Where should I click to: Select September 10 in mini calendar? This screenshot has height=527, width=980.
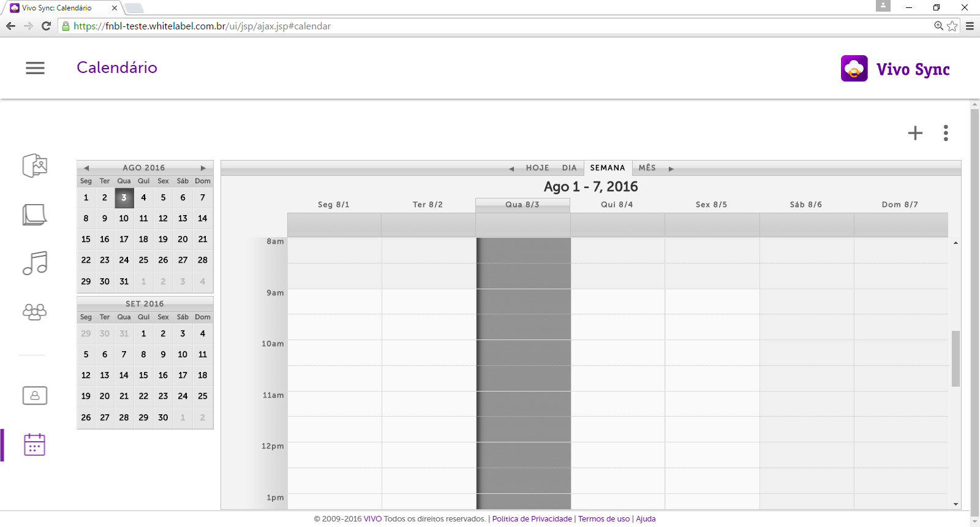[183, 355]
